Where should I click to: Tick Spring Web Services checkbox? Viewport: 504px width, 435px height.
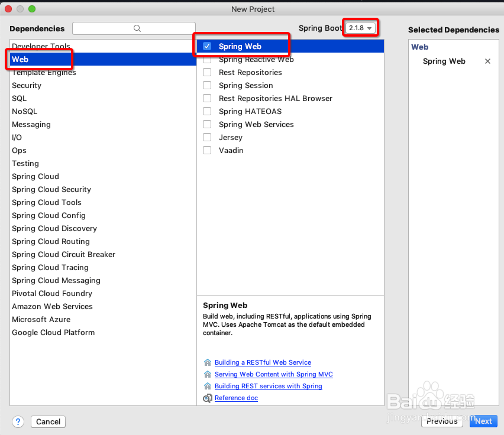207,124
